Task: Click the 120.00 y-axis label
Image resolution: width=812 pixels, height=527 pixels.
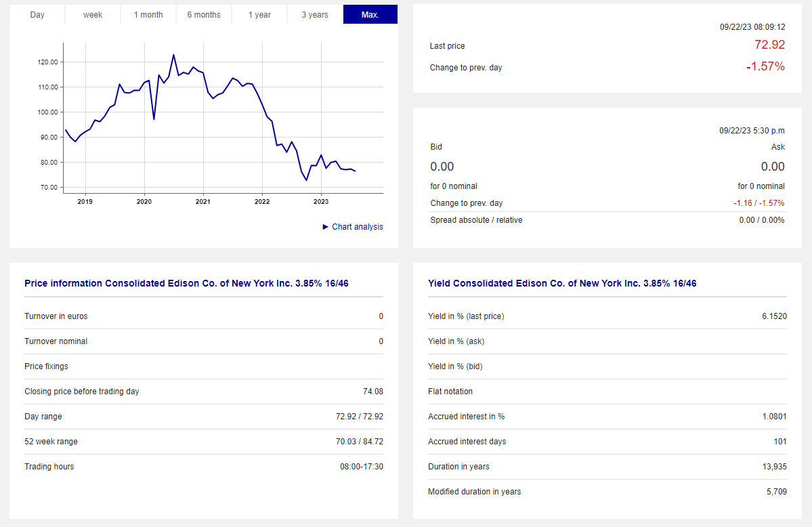Action: pyautogui.click(x=47, y=62)
